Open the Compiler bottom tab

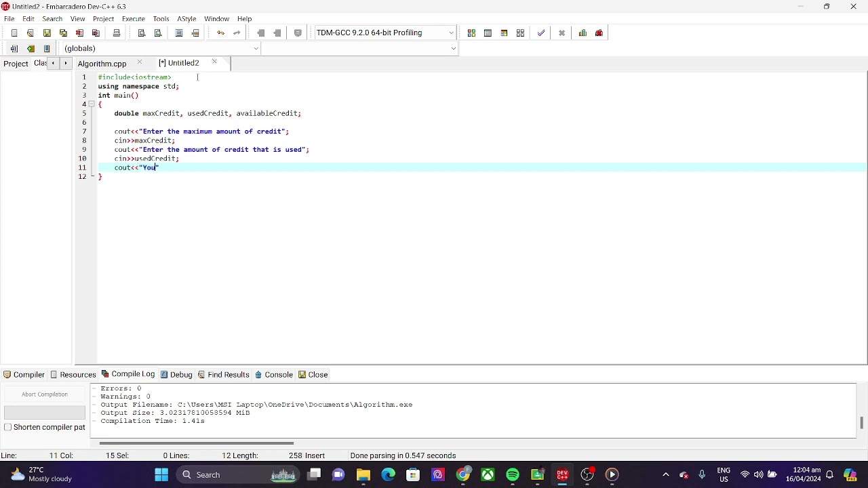pyautogui.click(x=24, y=374)
